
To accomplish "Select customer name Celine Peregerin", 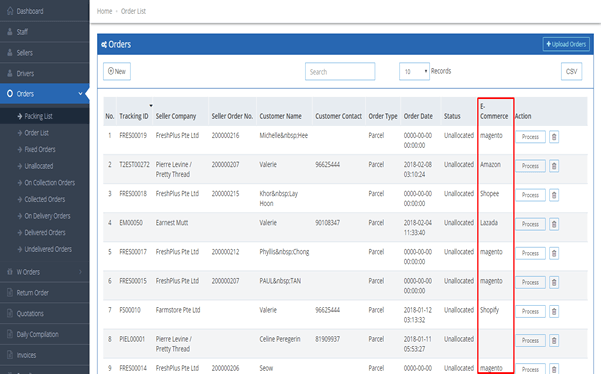I will pyautogui.click(x=280, y=339).
